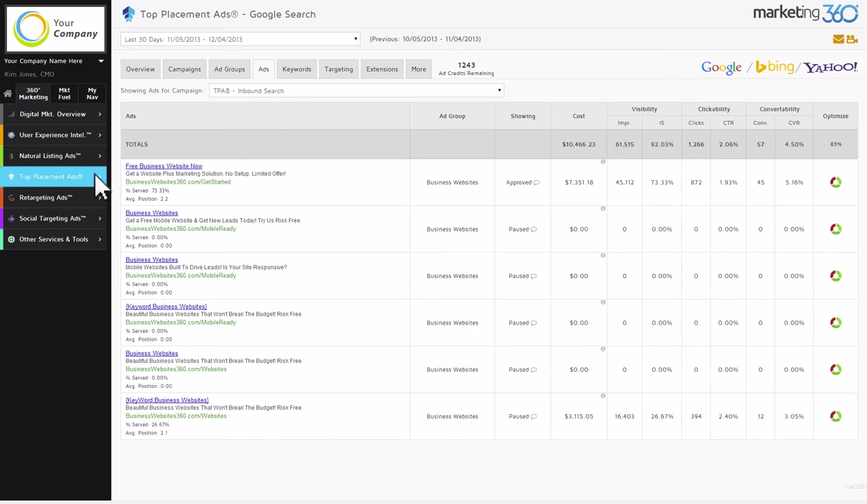Viewport: 867px width, 504px height.
Task: Switch to the Keywords tab
Action: [x=296, y=69]
